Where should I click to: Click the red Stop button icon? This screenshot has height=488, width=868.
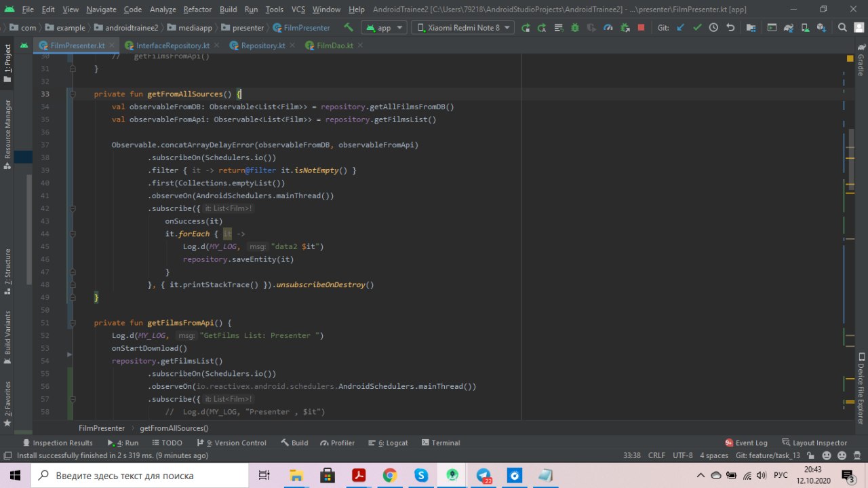[641, 28]
